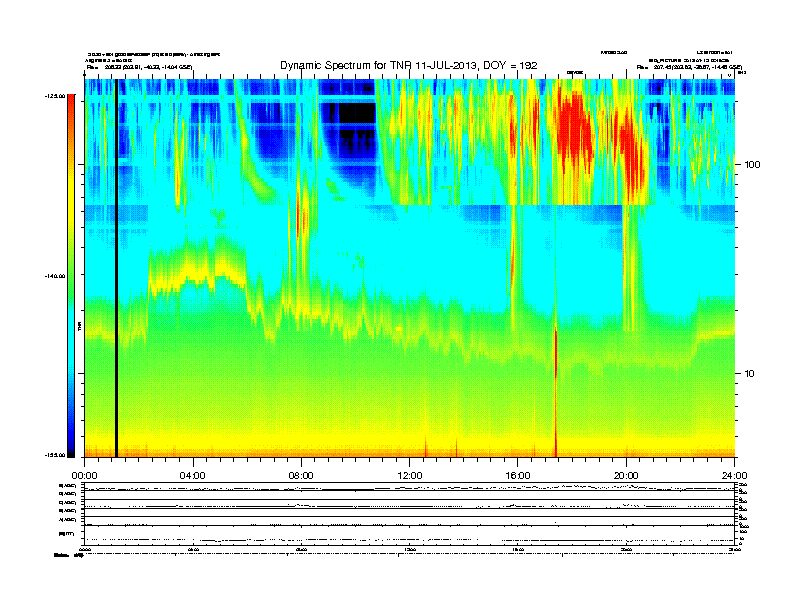Screen dimensions: 792x612
Task: Click the '-125.00' color scale label
Action: pos(55,96)
